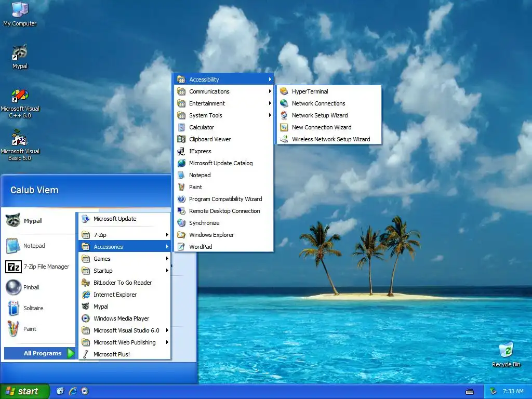532x399 pixels.
Task: Expand the Games program folder
Action: point(125,259)
